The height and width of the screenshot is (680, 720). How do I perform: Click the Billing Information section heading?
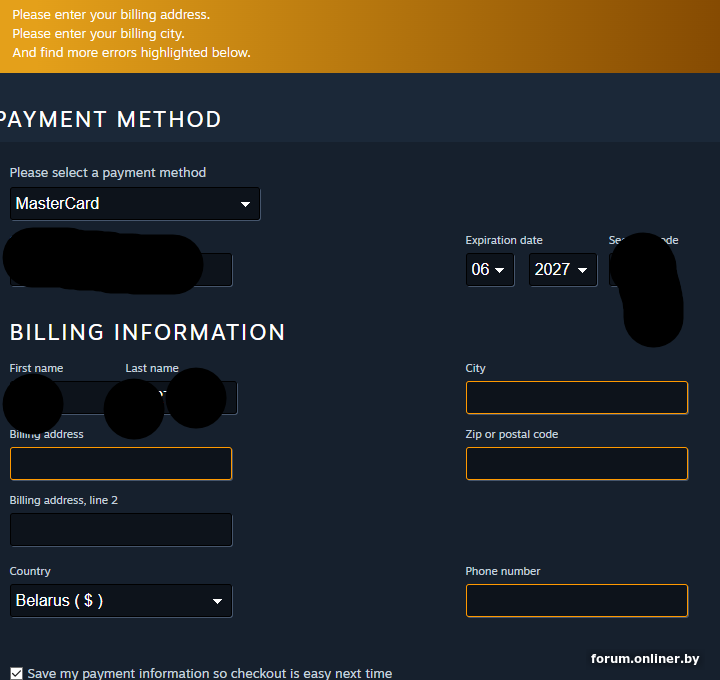[x=147, y=332]
